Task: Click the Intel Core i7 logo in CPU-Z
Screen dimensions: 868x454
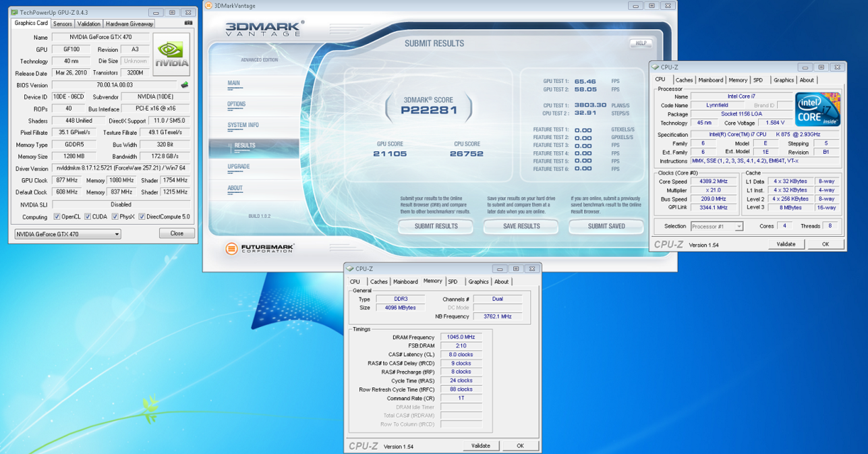Action: (x=817, y=109)
